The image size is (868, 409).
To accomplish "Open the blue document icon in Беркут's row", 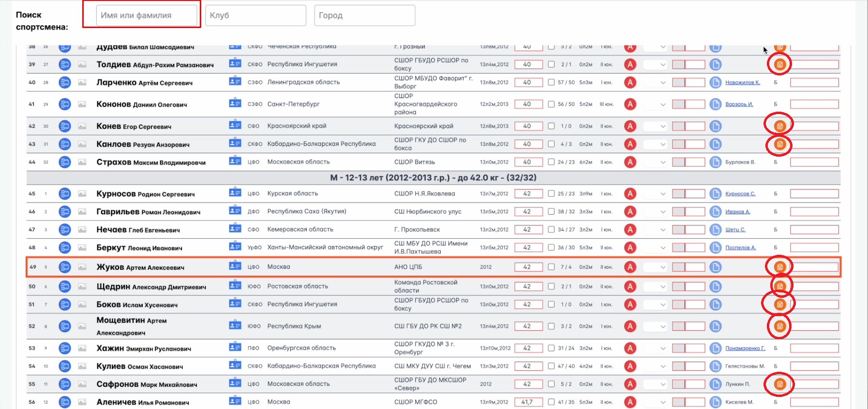I will coord(715,248).
